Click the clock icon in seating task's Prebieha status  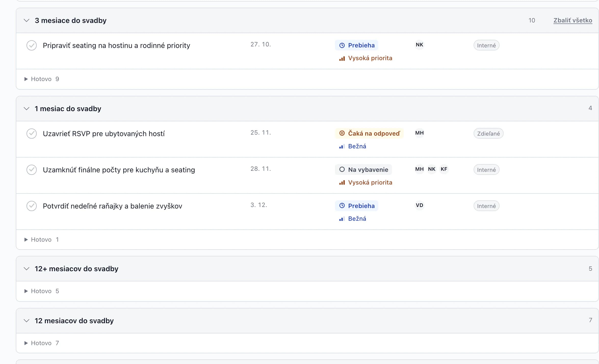[x=342, y=45]
